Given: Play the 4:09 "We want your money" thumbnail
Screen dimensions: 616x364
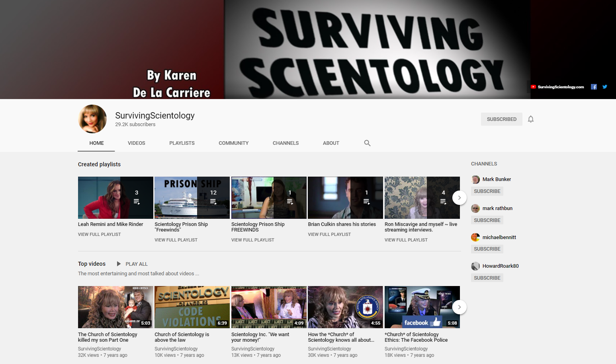Looking at the screenshot, I should point(269,307).
